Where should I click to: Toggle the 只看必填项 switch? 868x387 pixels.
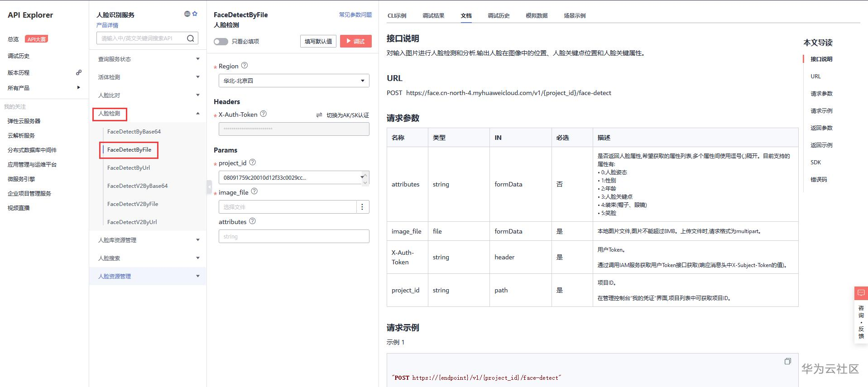pos(221,42)
